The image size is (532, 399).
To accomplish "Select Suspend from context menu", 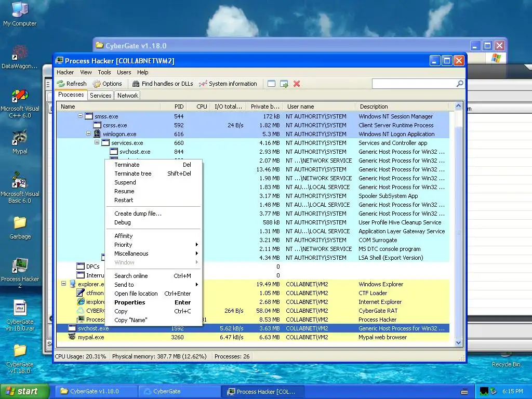I will 153,182.
